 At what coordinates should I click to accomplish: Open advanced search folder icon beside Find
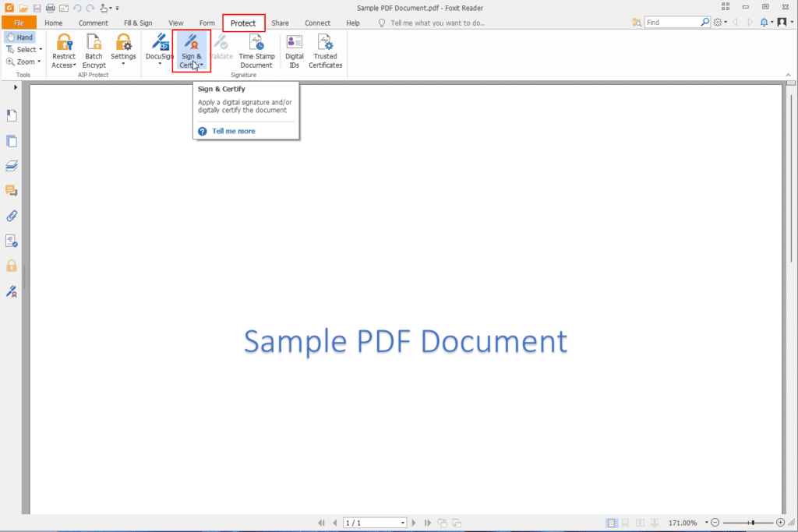click(x=637, y=23)
